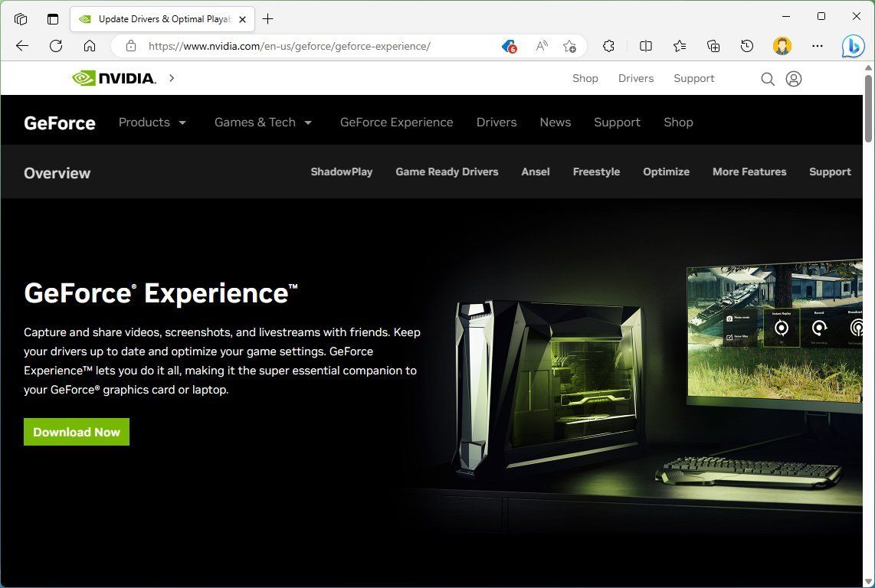View site information lock icon
Viewport: 875px width, 588px height.
pyautogui.click(x=130, y=46)
